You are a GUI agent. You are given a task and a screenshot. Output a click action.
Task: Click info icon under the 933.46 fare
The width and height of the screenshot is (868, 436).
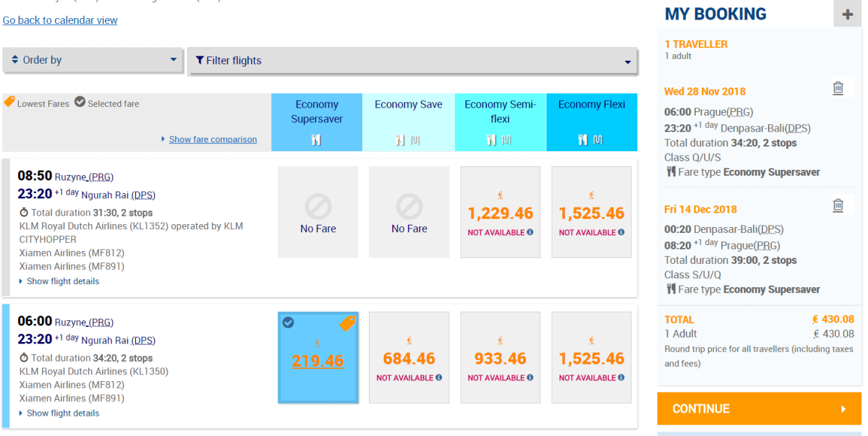[x=530, y=377]
